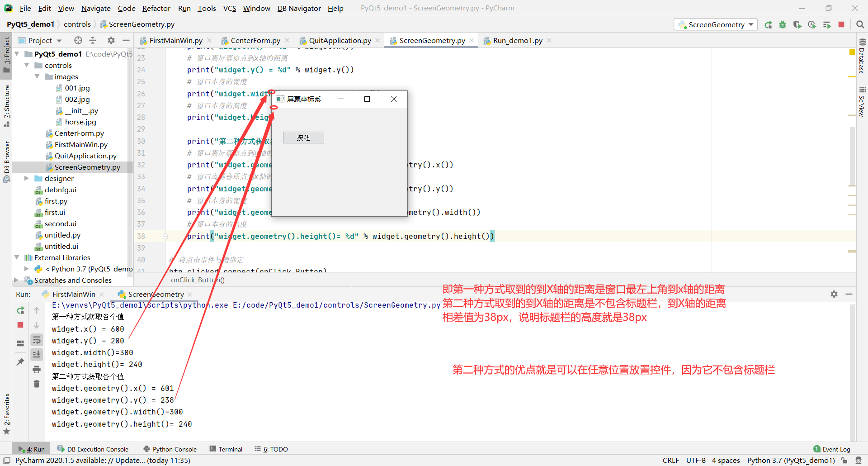
Task: Click down arrow in Run console gutter
Action: pyautogui.click(x=37, y=325)
